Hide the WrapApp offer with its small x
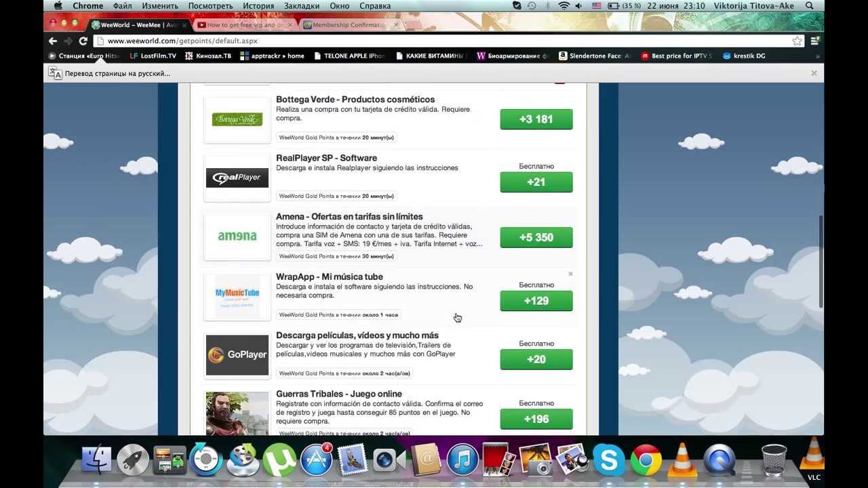The image size is (868, 488). tap(570, 274)
